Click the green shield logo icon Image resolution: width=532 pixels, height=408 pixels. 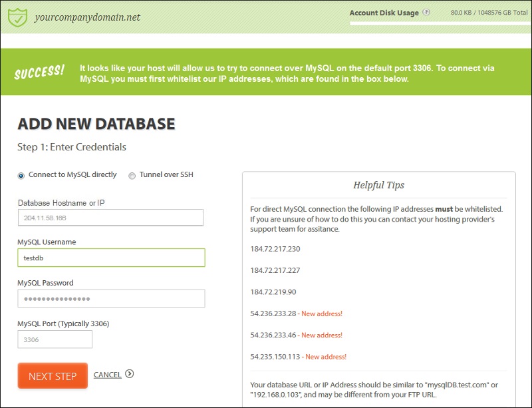pos(19,17)
